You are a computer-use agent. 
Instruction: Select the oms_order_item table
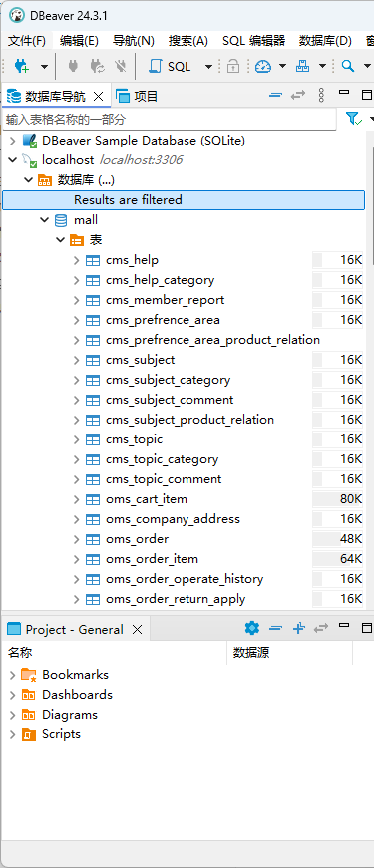pos(152,559)
